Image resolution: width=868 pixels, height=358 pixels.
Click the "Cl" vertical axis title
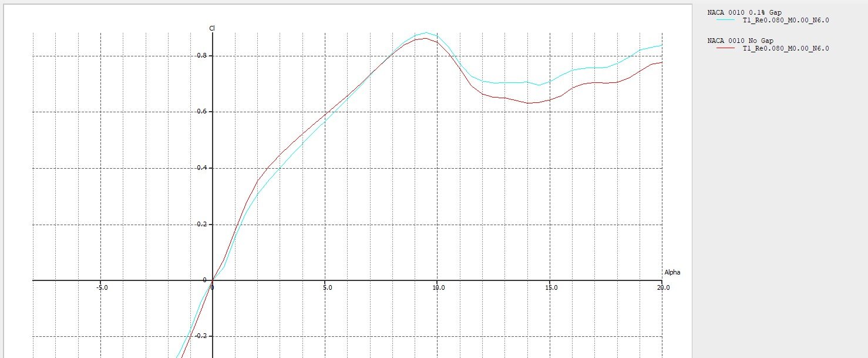[212, 28]
